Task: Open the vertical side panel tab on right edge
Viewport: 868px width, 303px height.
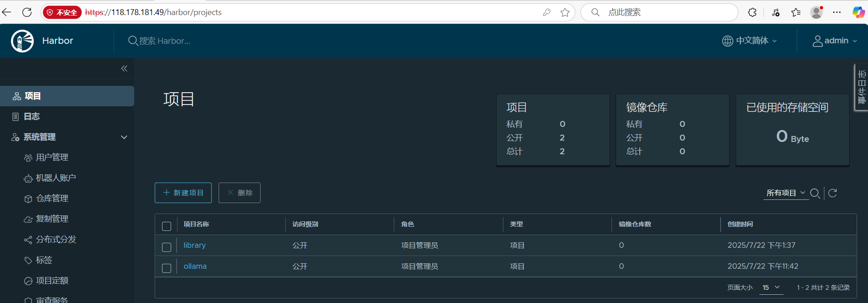Action: (x=861, y=87)
